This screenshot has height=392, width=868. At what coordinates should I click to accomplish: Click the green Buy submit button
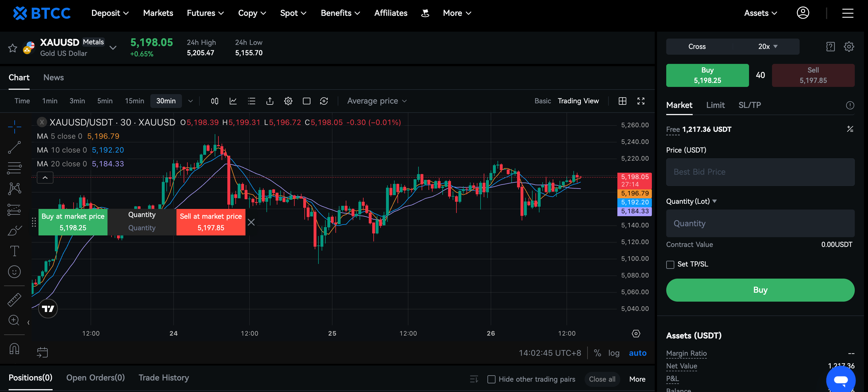(x=760, y=290)
